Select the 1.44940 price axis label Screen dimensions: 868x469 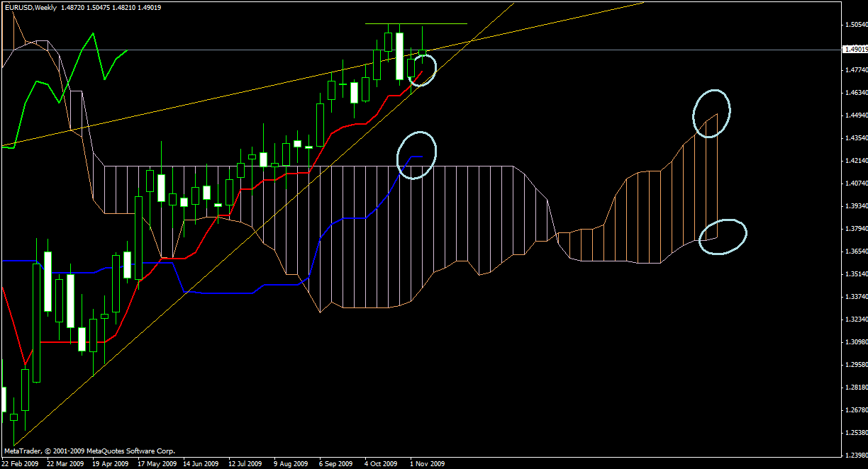[857, 115]
